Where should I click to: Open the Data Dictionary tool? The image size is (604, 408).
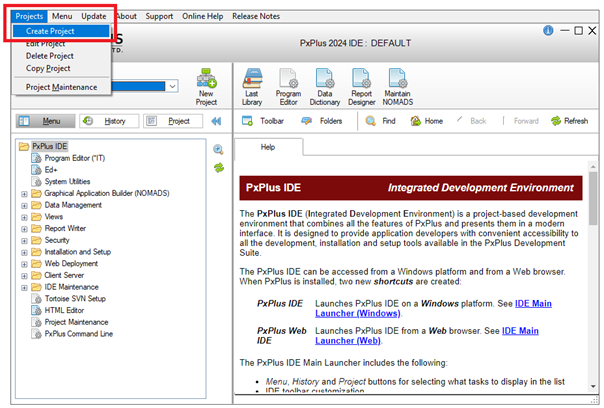(x=326, y=84)
